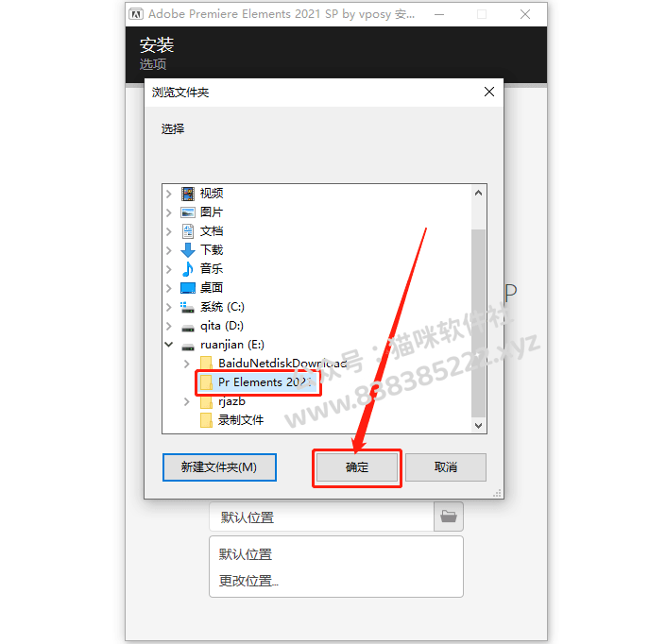Select the 桌面 desktop icon
Image resolution: width=649 pixels, height=644 pixels.
(x=188, y=288)
